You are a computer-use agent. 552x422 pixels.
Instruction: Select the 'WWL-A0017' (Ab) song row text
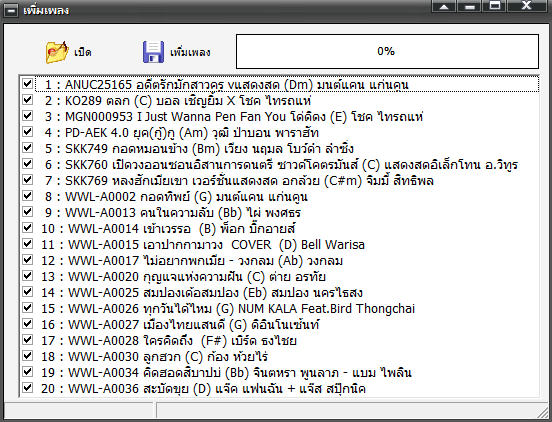pyautogui.click(x=192, y=261)
